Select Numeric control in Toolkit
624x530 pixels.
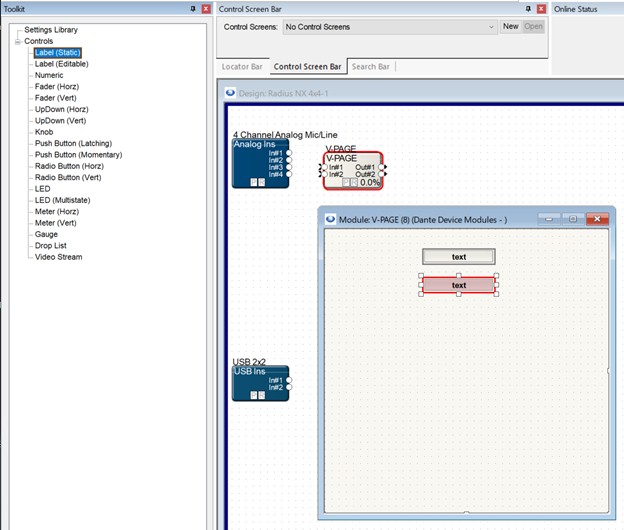[x=49, y=75]
